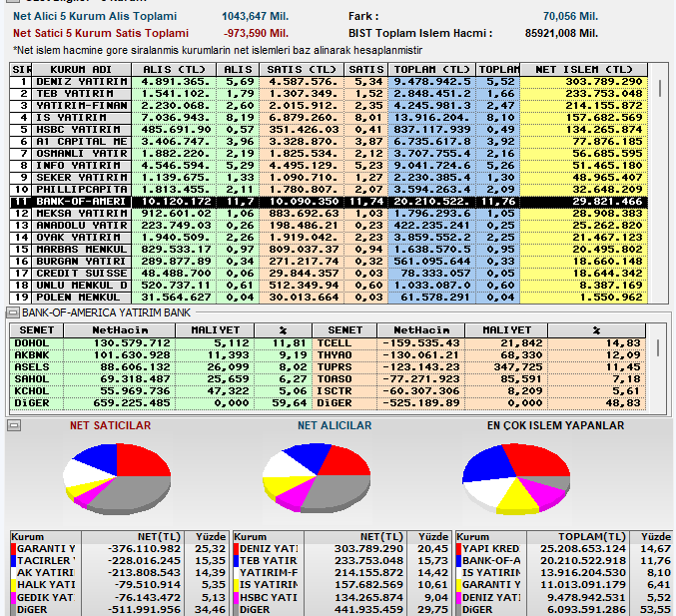Select the HSBC YATIRIM row

click(329, 130)
